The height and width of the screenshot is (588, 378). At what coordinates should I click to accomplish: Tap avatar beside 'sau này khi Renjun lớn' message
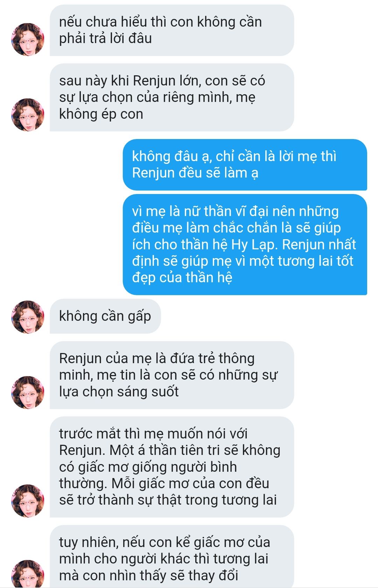[28, 115]
